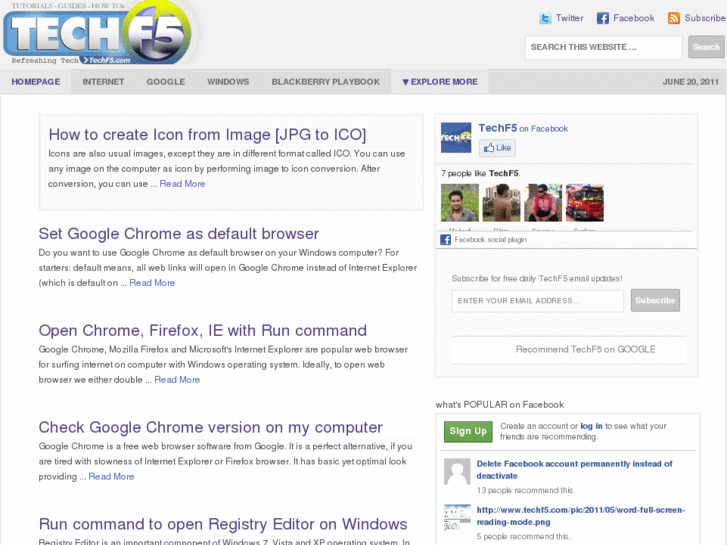727x545 pixels.
Task: Click the Like thumbs-up button
Action: 497,148
